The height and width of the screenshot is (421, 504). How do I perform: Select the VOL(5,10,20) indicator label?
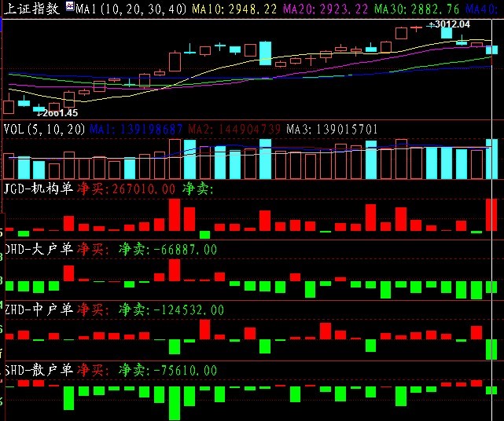coord(45,129)
